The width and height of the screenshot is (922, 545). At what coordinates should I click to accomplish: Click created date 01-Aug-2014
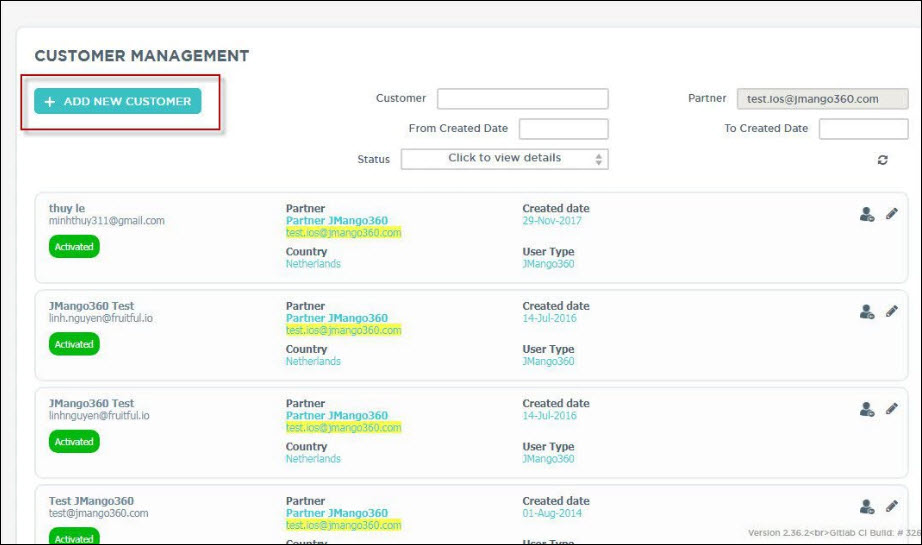(552, 513)
